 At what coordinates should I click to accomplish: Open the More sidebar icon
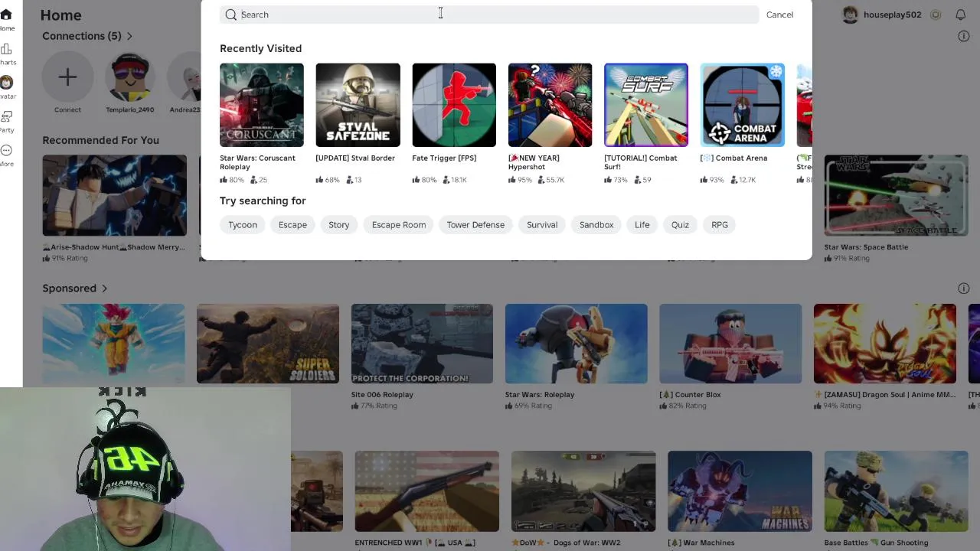coord(6,150)
